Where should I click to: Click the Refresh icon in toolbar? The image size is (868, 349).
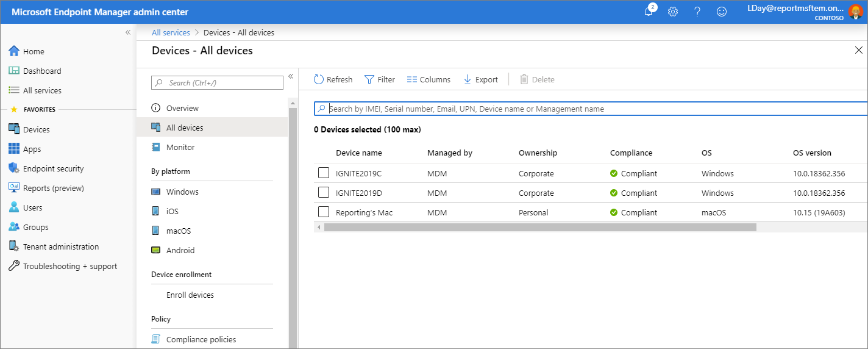coord(319,79)
